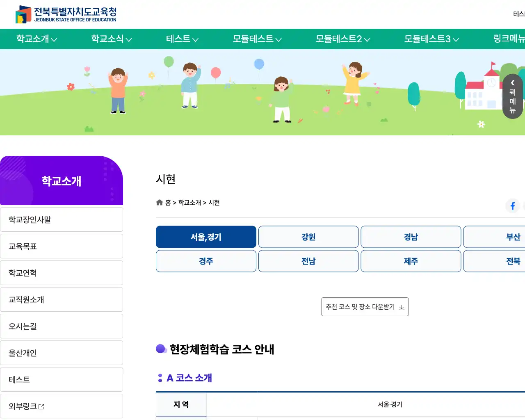The width and height of the screenshot is (525, 420).
Task: Open the 링크메뉴 navigation item
Action: tap(509, 39)
